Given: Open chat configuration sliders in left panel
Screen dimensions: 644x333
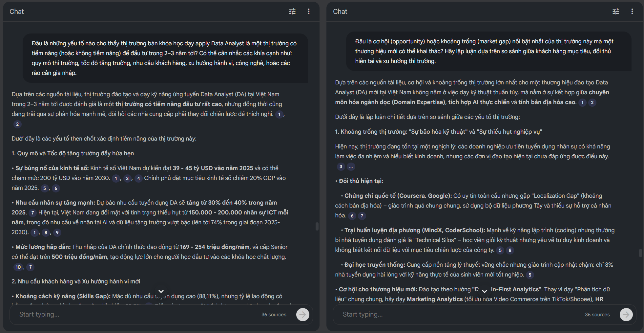Looking at the screenshot, I should [292, 11].
